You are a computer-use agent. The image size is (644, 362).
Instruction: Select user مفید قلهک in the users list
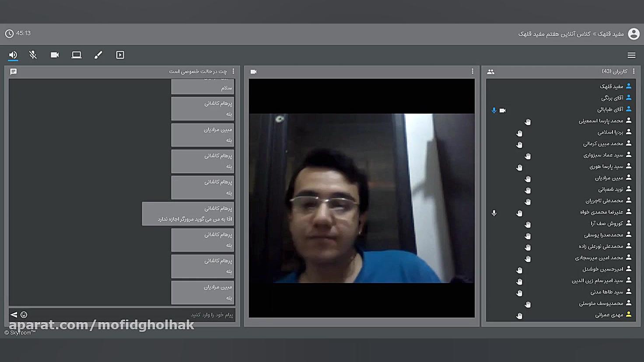(x=560, y=86)
